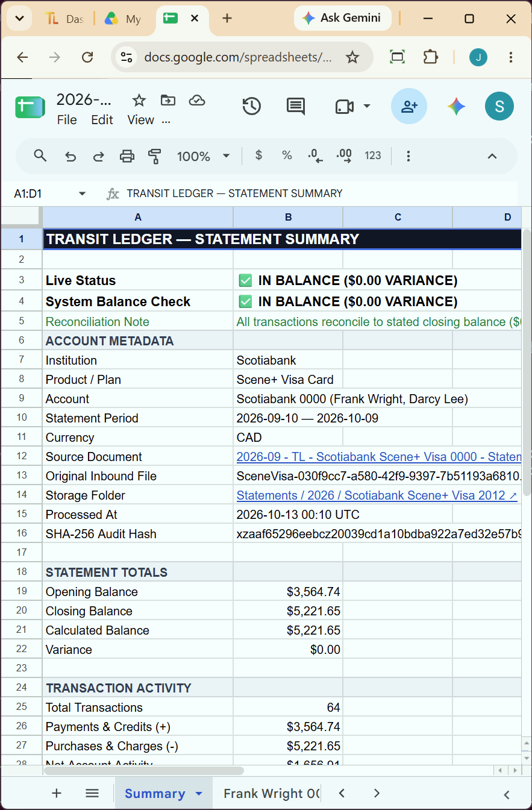Format as currency dollar icon
532x810 pixels.
259,155
